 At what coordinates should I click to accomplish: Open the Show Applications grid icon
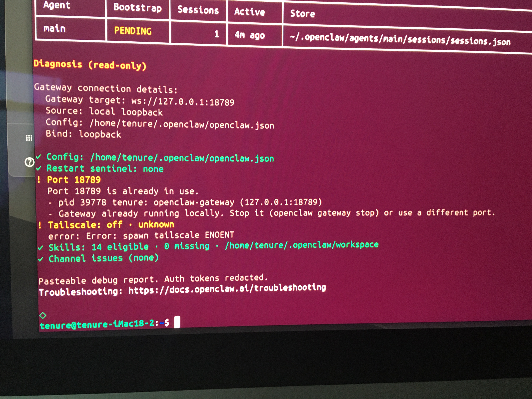[x=29, y=138]
